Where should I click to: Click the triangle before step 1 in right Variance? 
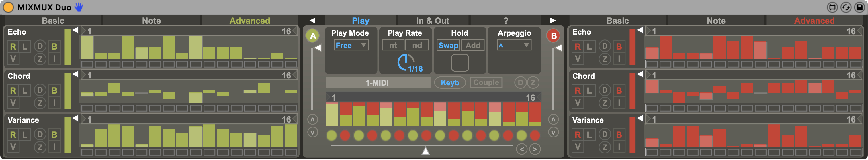pos(648,119)
